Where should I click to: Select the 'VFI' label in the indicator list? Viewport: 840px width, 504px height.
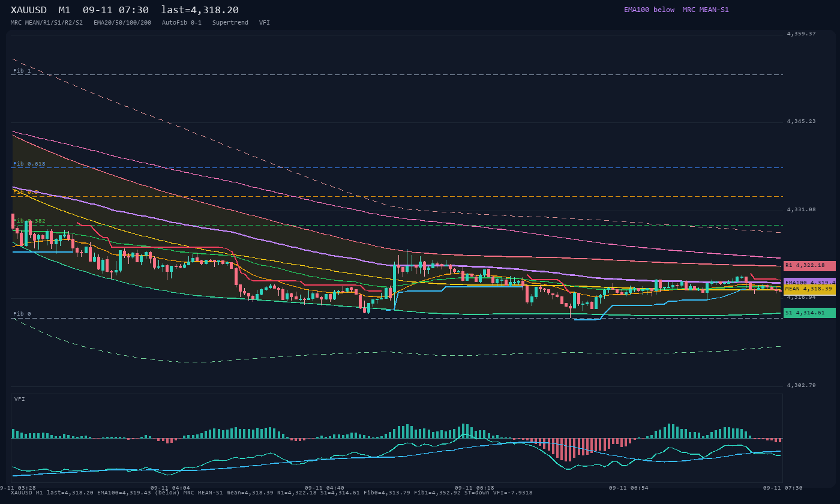coord(265,22)
